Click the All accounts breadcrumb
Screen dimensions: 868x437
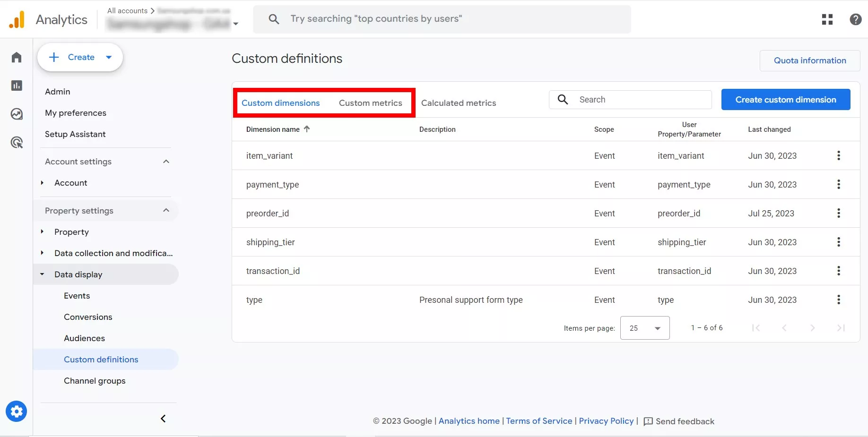pyautogui.click(x=128, y=10)
